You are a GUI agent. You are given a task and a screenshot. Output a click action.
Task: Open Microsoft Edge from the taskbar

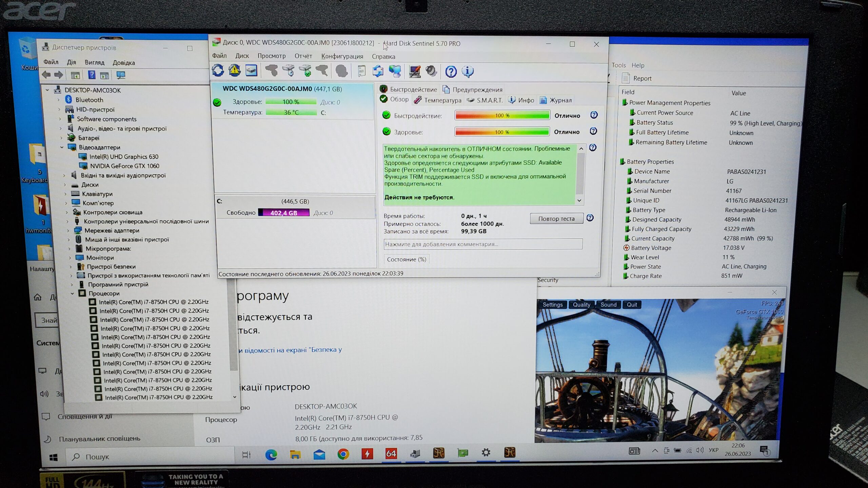pyautogui.click(x=271, y=454)
